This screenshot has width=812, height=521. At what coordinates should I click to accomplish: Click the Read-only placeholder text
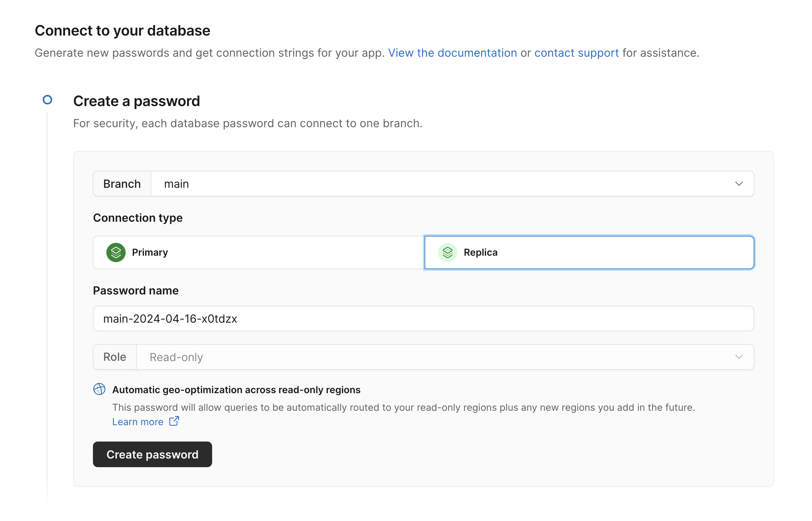(176, 357)
